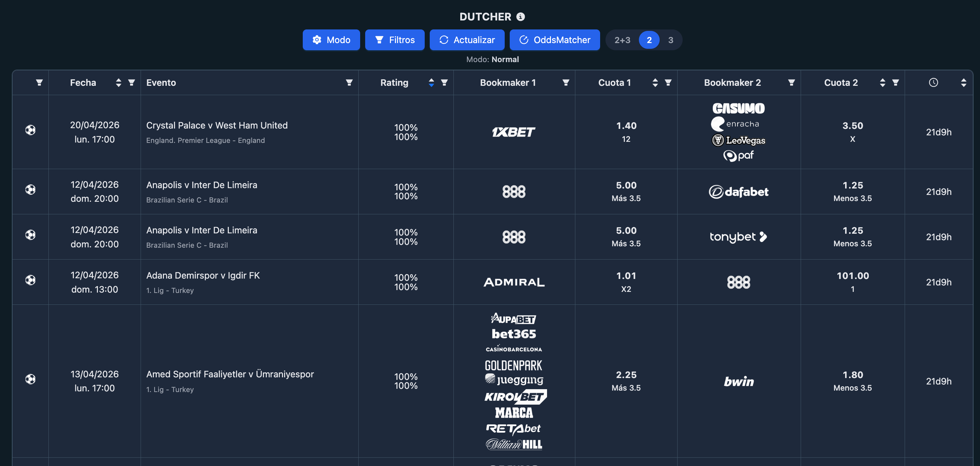The height and width of the screenshot is (466, 980).
Task: Open the Dutcher info icon
Action: click(x=520, y=17)
